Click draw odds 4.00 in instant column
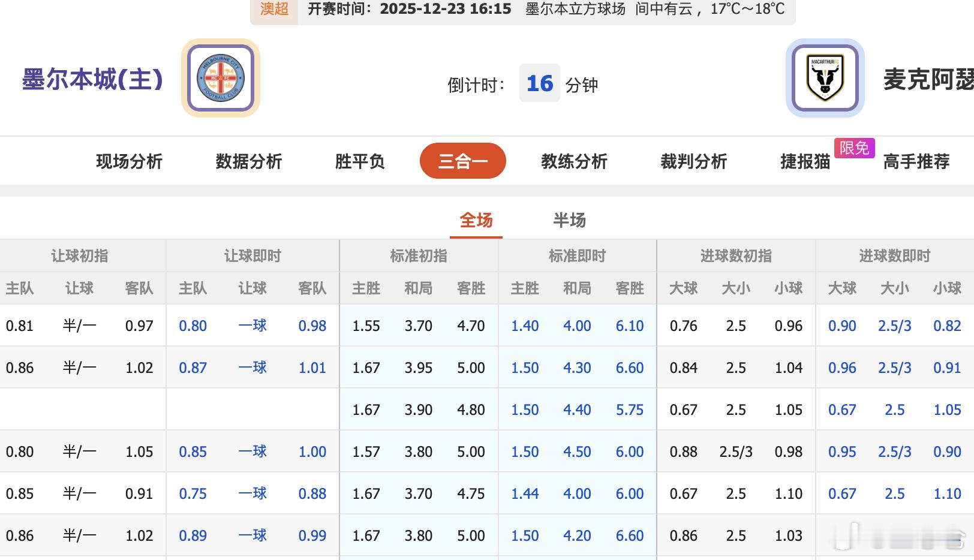This screenshot has height=560, width=974. click(577, 326)
